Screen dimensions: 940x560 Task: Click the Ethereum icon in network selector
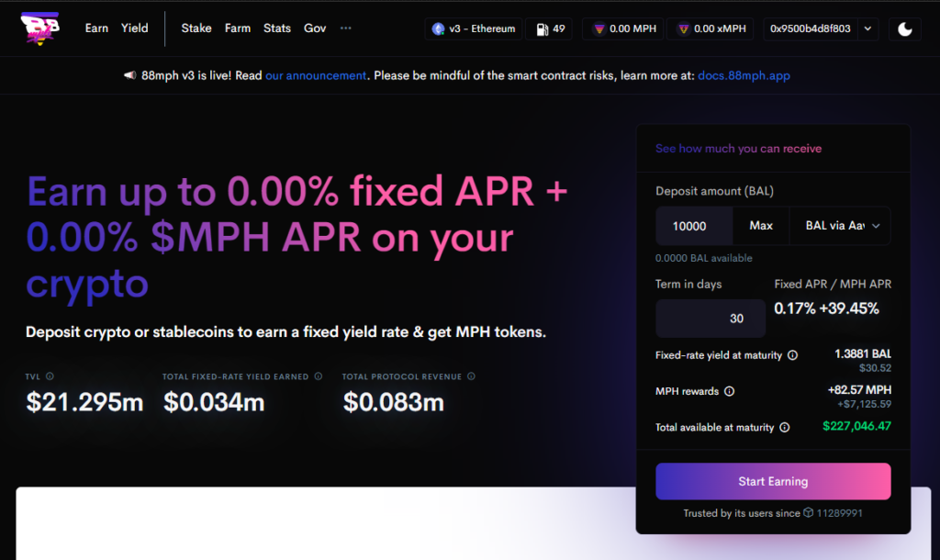click(438, 28)
